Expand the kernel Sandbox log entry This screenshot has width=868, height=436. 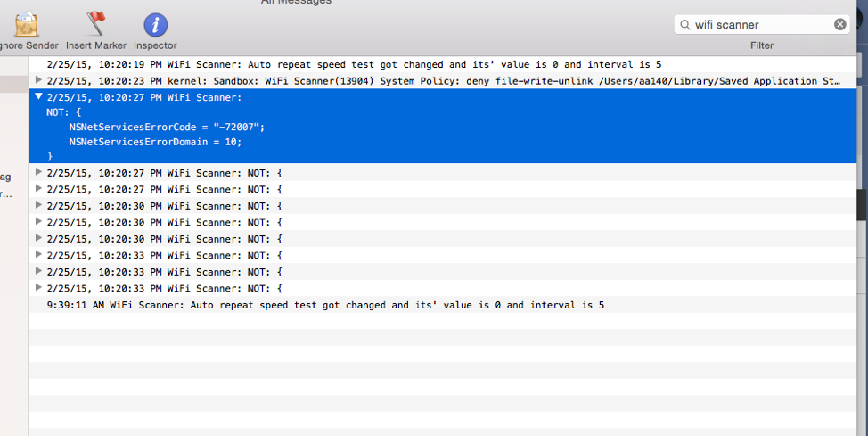(38, 79)
